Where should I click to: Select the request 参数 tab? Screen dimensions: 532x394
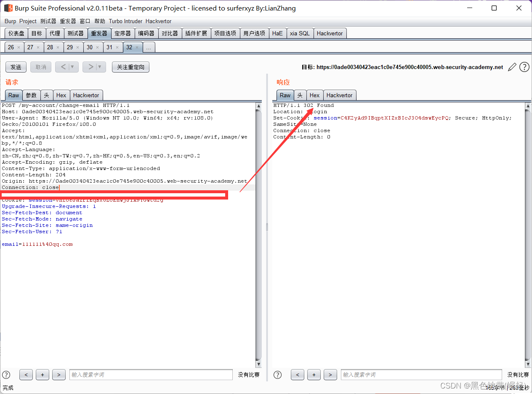[32, 95]
